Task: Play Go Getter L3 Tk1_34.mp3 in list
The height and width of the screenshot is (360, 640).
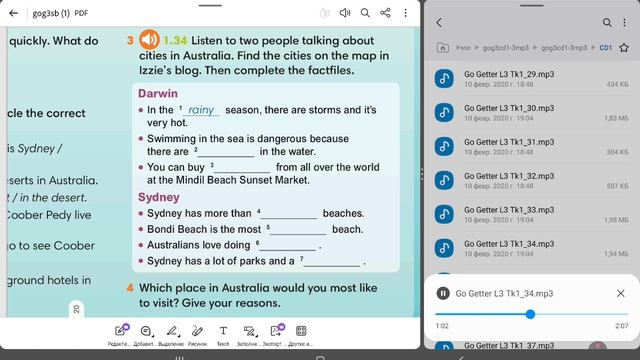Action: click(x=531, y=248)
